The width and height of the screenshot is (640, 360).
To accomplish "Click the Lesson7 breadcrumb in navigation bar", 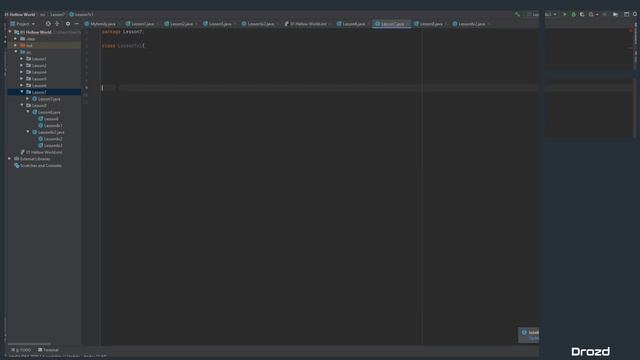I will (x=57, y=15).
